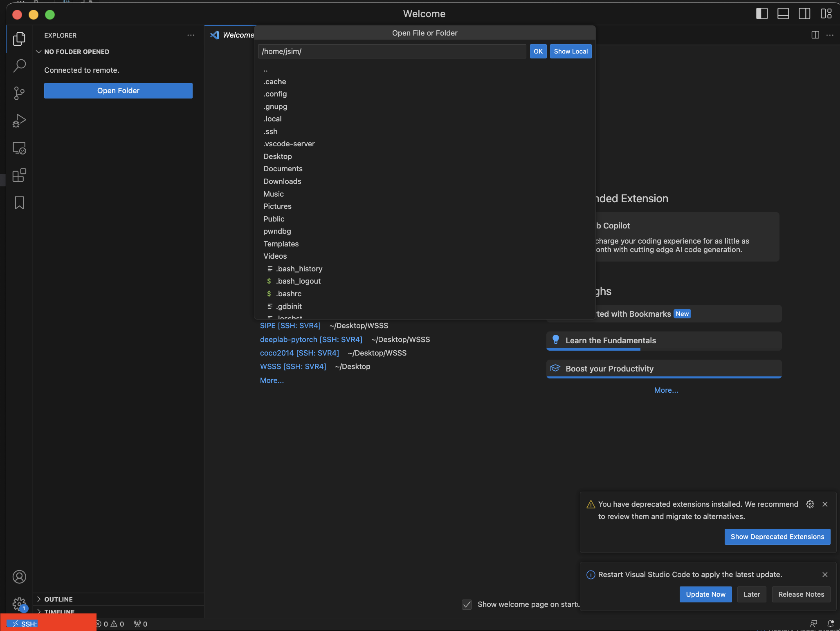
Task: Open the Search view icon
Action: pos(19,66)
